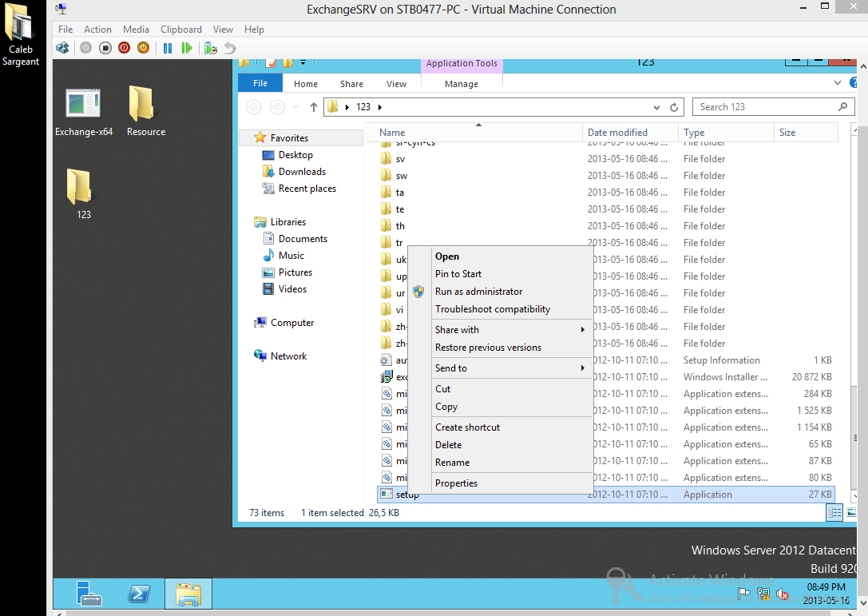
Task: Open the Explorer File tab
Action: point(260,83)
